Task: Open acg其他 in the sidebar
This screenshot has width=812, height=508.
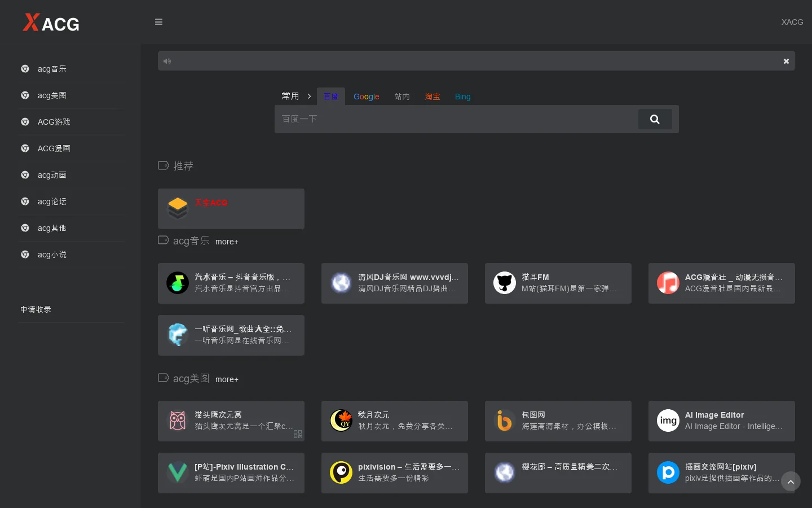Action: [x=52, y=228]
